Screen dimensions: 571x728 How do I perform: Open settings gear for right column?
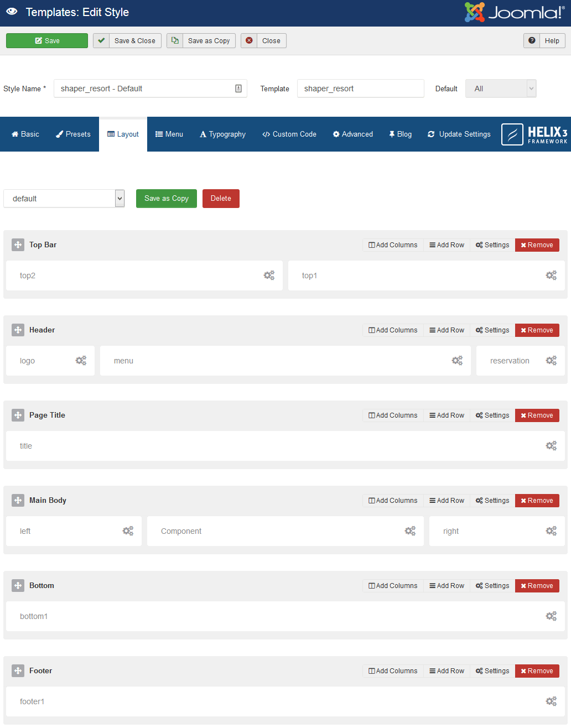click(551, 531)
